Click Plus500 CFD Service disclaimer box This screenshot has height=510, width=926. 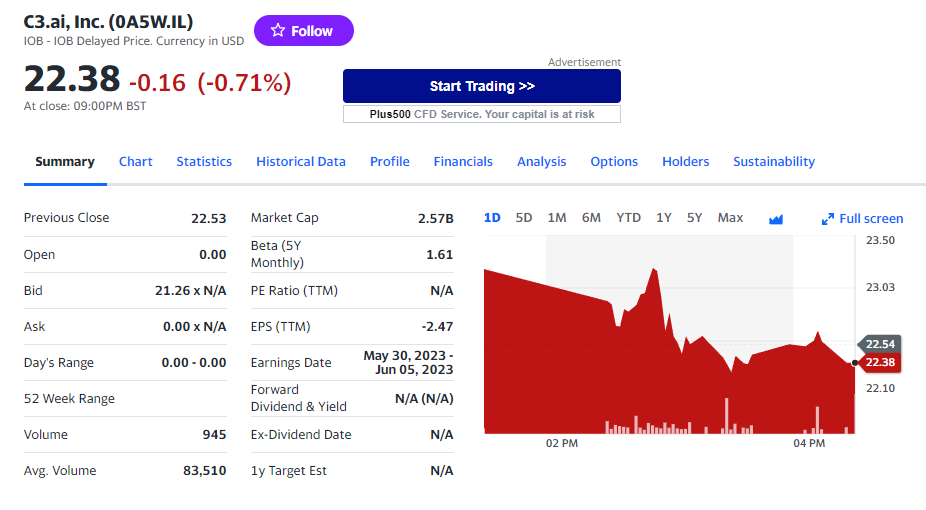point(482,115)
